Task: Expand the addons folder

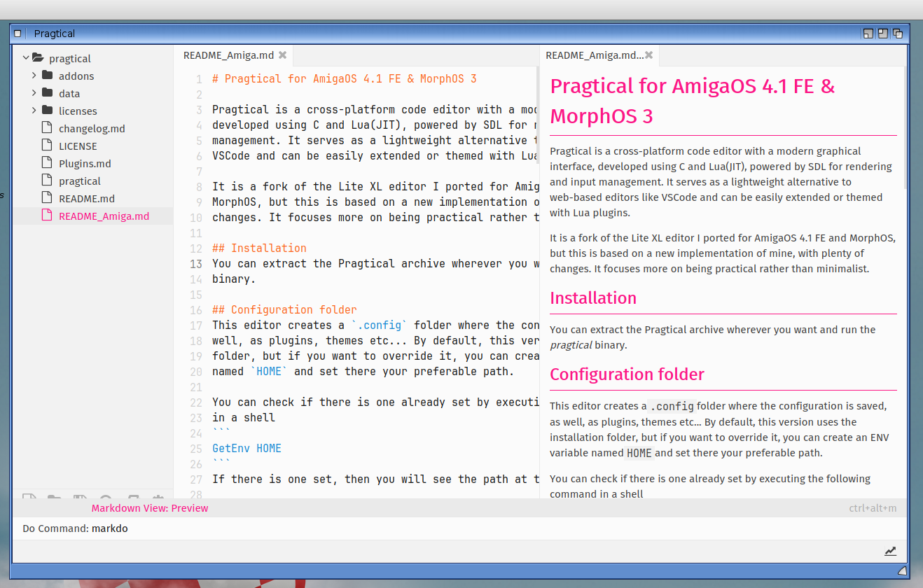Action: (x=34, y=75)
